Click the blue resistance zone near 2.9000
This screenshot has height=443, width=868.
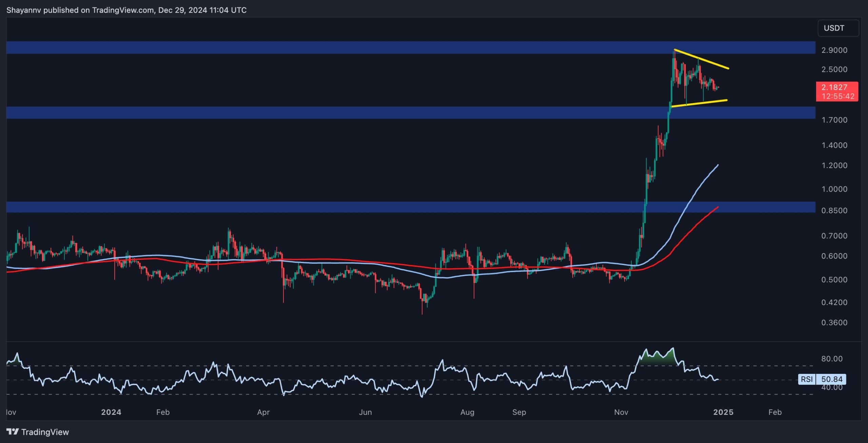point(407,47)
